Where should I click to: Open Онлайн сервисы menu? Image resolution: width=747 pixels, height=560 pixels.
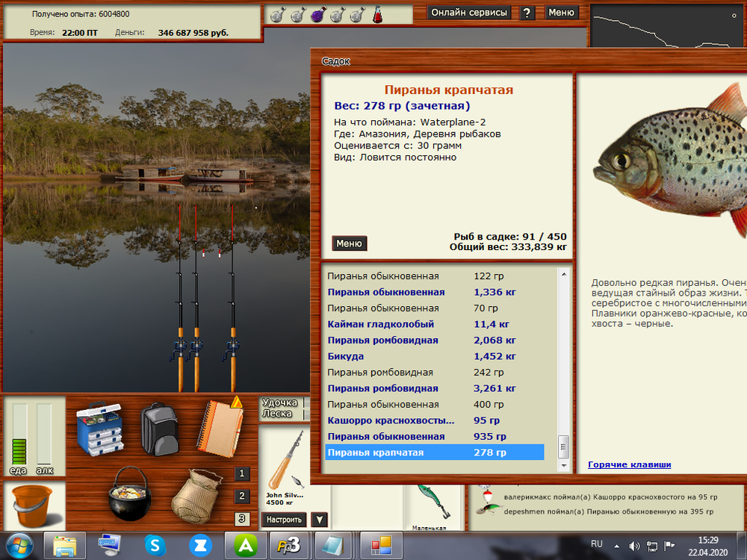(x=470, y=13)
